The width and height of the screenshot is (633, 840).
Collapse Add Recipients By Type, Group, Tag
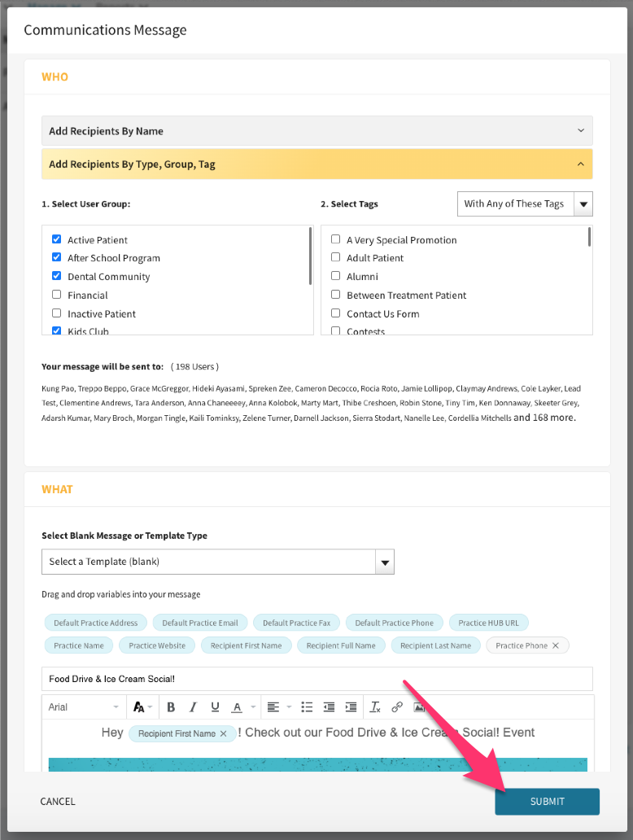[317, 164]
